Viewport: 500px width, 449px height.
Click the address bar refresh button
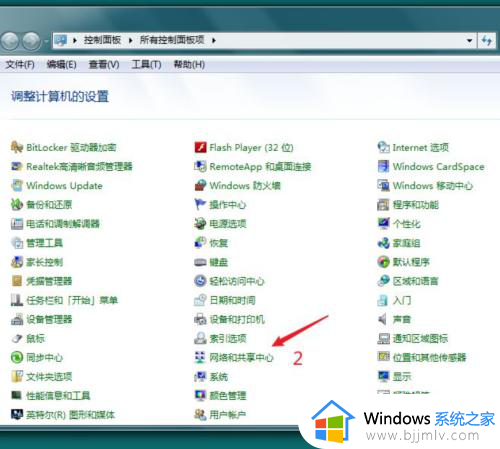point(487,41)
